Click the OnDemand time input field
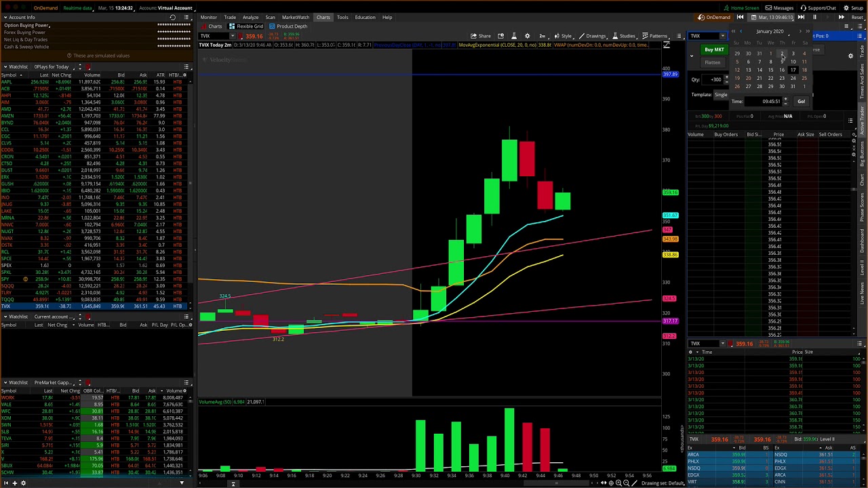This screenshot has height=488, width=868. (x=764, y=101)
